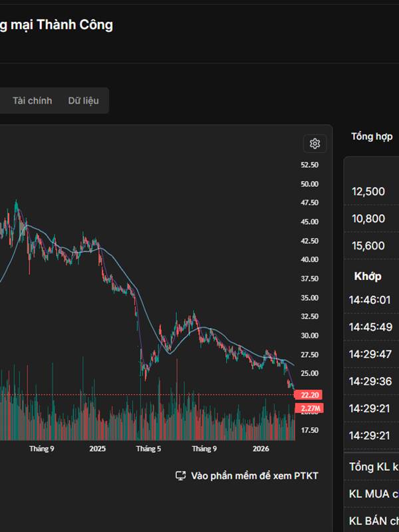Select the 10,800 price row
Screen dimensions: 399x532
click(368, 219)
